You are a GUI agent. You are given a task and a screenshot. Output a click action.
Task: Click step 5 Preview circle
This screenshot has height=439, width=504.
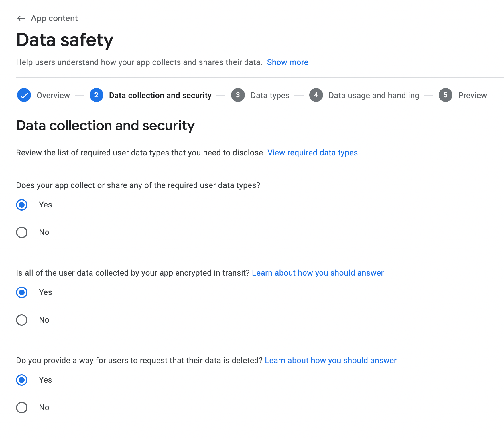(x=446, y=95)
